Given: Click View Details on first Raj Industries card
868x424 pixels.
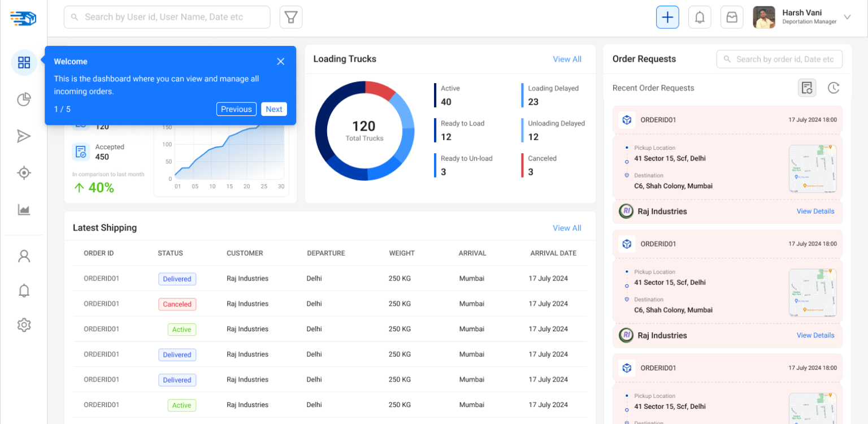Looking at the screenshot, I should (x=815, y=211).
